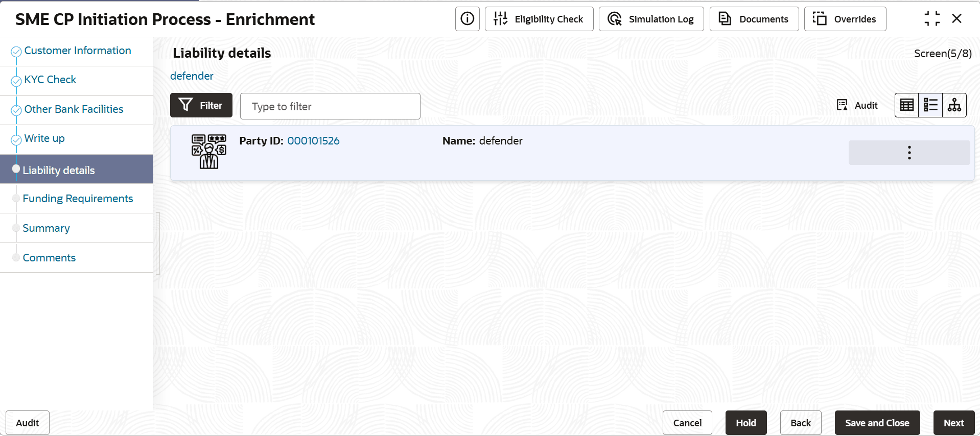Go to Other Bank Facilities step
Viewport: 980px width, 436px height.
point(74,109)
